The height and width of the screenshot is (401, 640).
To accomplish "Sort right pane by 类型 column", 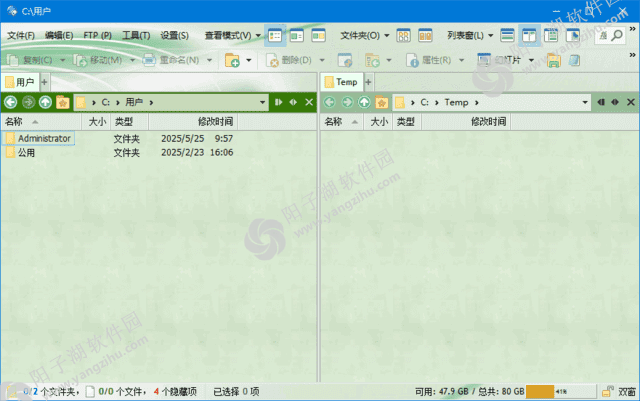I will click(x=406, y=122).
